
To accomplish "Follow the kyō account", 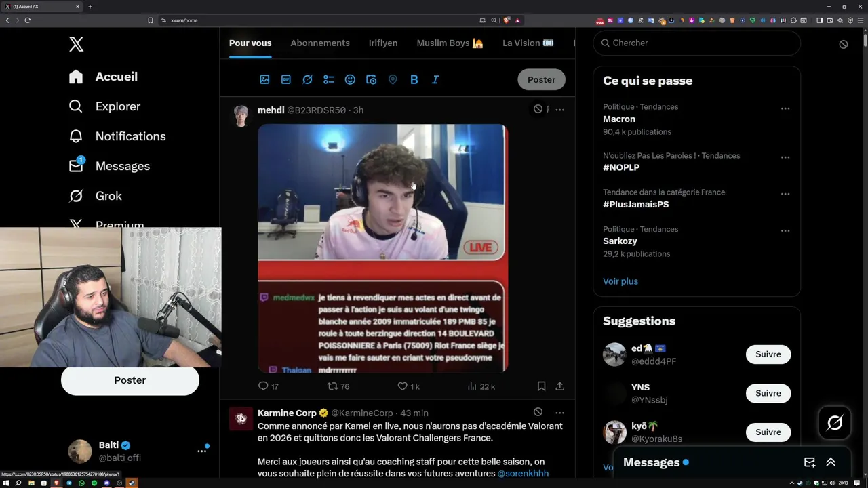I will 768,432.
